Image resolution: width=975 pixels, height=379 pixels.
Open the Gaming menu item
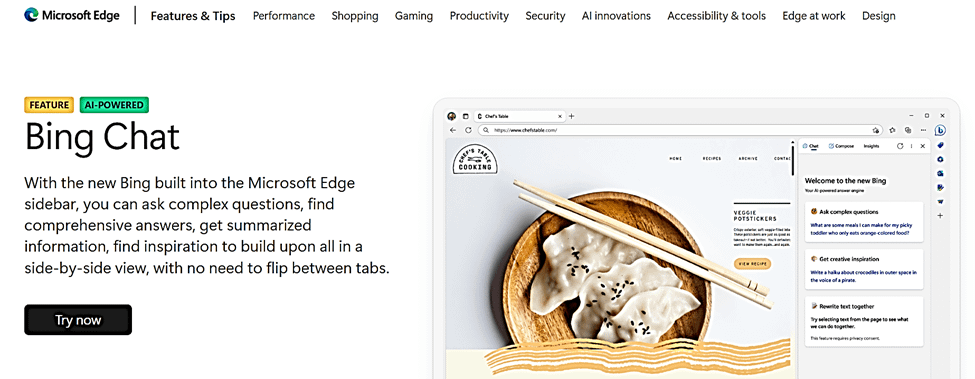point(414,16)
